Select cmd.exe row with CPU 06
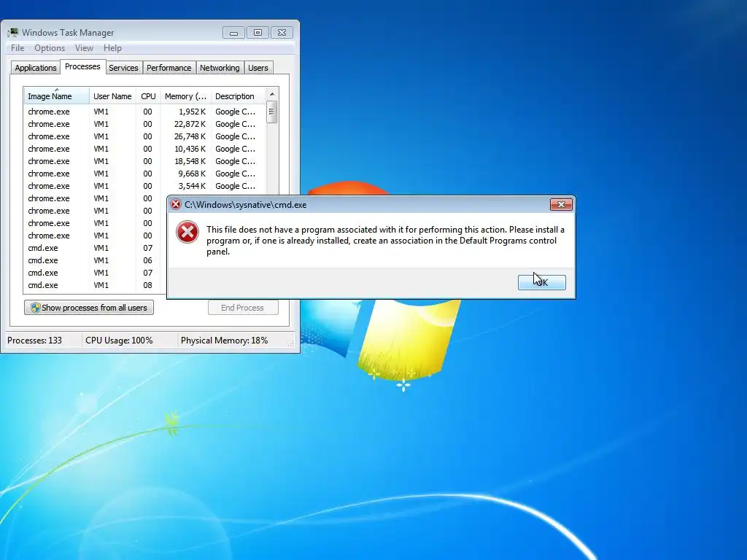 coord(96,260)
